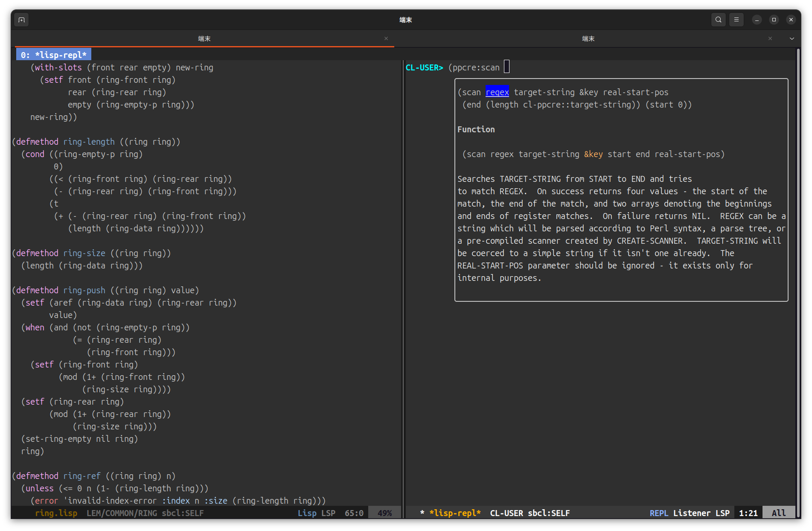Close the second 端末 tab

tap(770, 38)
